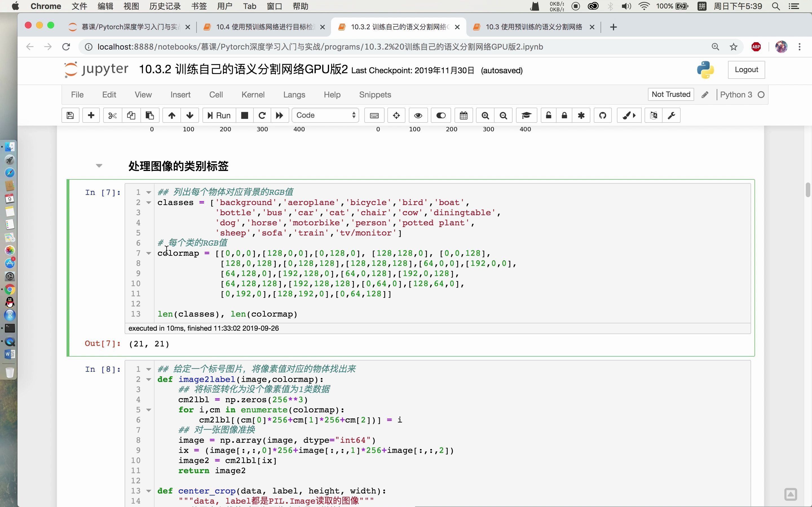Switch to the 10.4 使用预训练网络 tab

click(x=263, y=27)
